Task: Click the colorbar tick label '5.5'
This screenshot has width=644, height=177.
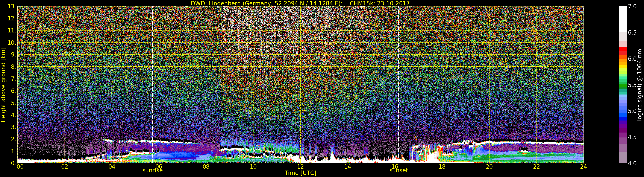Action: pos(632,85)
